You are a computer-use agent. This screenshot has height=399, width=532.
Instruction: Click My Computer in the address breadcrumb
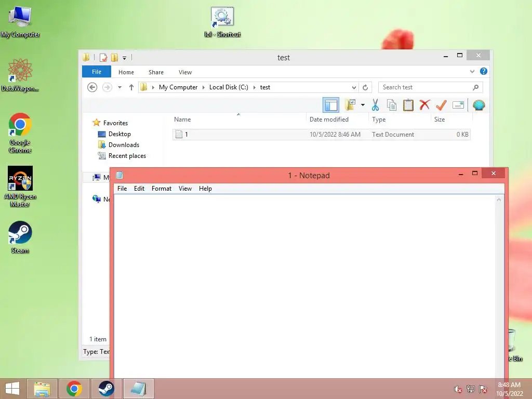[x=178, y=87]
